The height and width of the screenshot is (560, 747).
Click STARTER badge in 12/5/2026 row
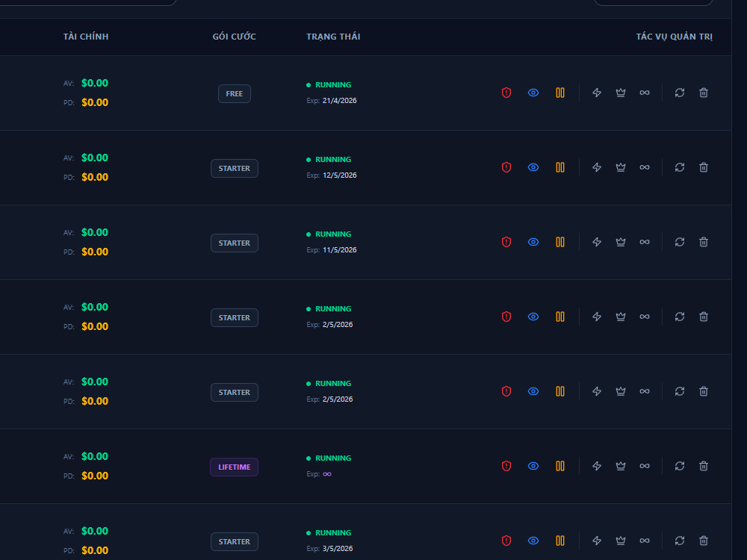pos(235,169)
